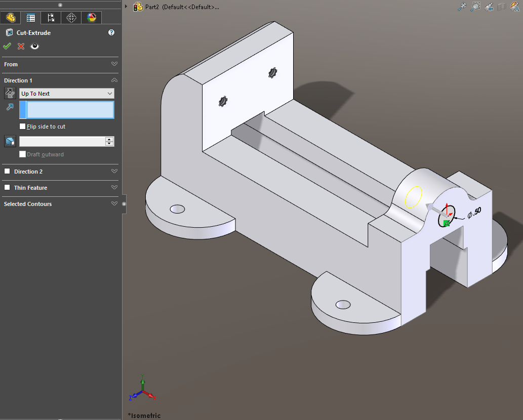Enable the Thin Feature checkbox

(7, 188)
